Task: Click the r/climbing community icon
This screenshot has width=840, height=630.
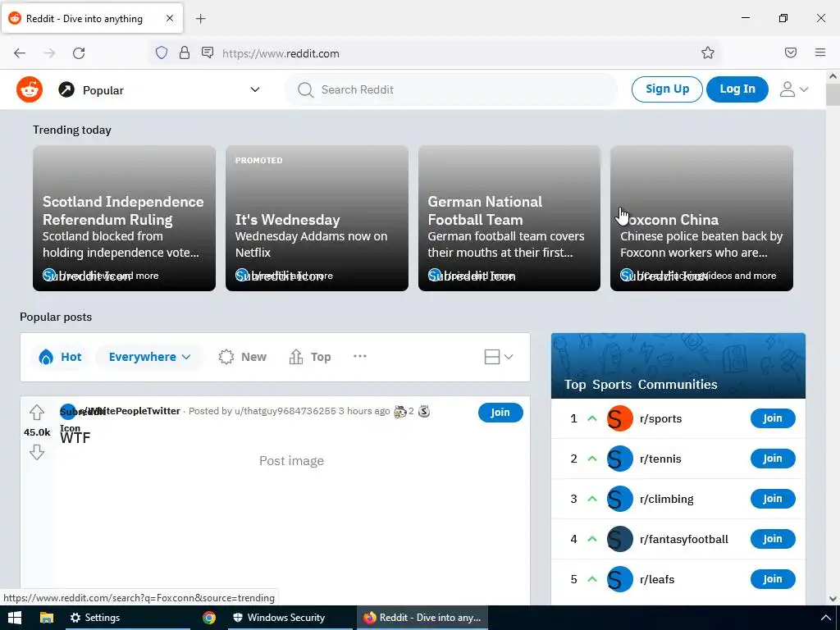Action: 620,499
